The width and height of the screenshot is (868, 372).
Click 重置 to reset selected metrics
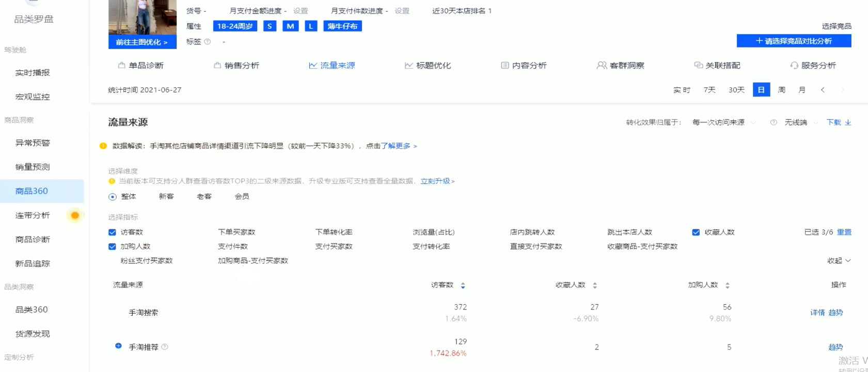844,233
